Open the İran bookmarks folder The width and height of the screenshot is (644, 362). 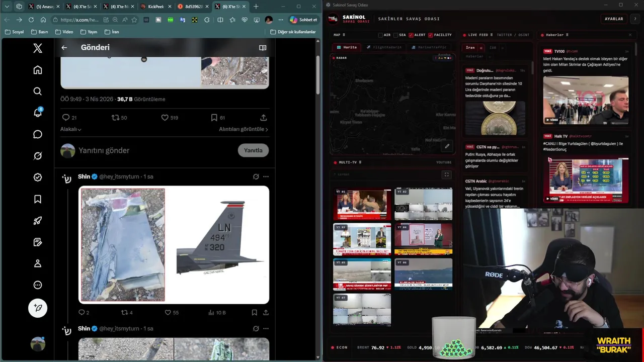click(x=112, y=32)
